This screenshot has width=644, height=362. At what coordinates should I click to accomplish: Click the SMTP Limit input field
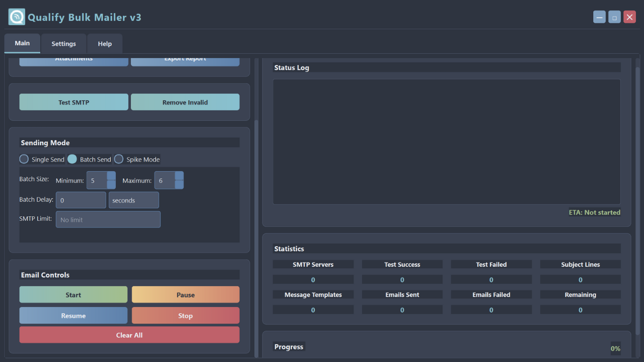pos(108,220)
